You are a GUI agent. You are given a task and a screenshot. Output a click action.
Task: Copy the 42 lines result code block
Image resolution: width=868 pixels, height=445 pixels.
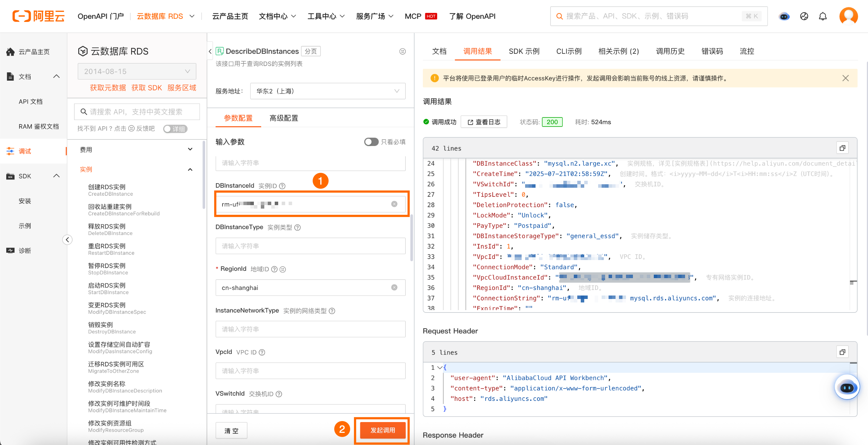pos(842,148)
